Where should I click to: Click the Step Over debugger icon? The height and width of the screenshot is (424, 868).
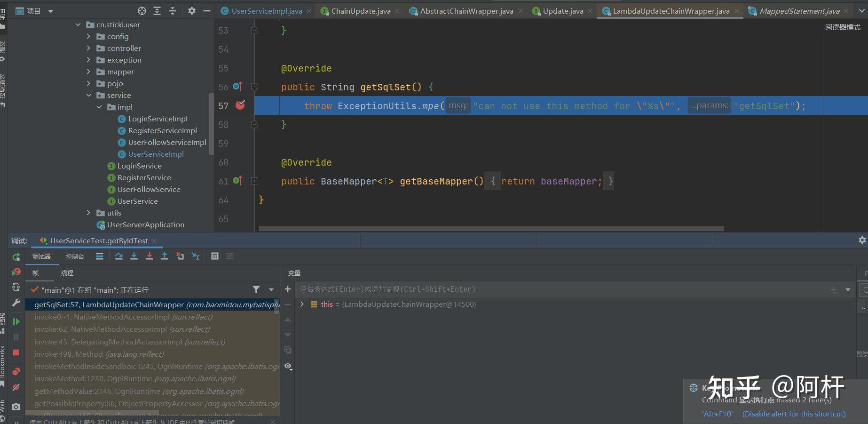pos(119,256)
